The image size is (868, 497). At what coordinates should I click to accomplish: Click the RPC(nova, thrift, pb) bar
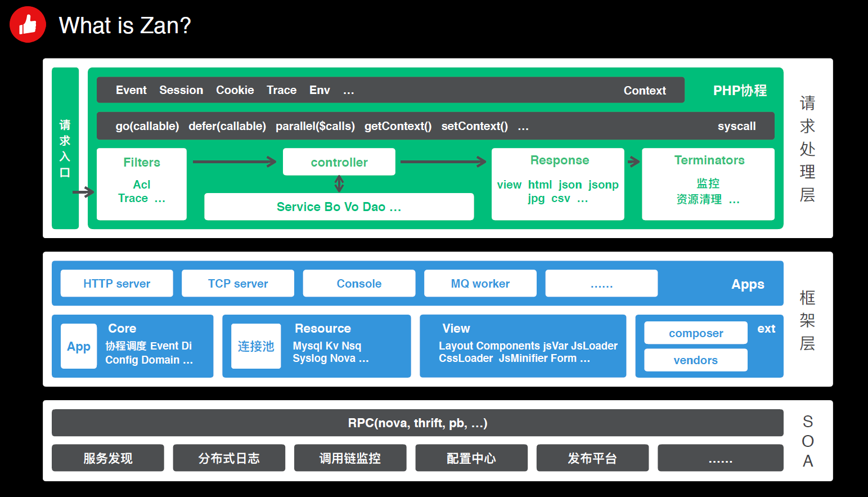[x=417, y=423]
